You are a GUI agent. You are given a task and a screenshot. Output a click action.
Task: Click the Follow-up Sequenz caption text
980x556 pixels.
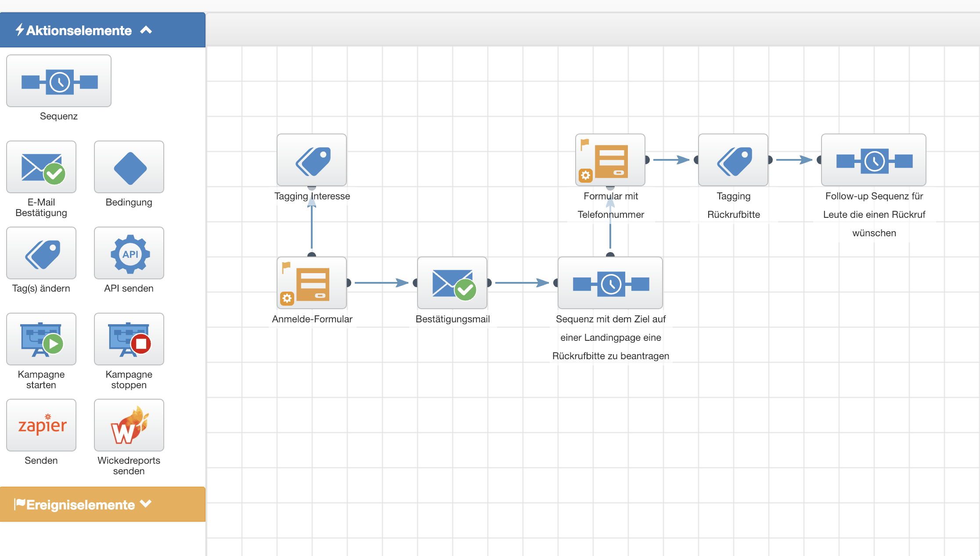pyautogui.click(x=874, y=214)
